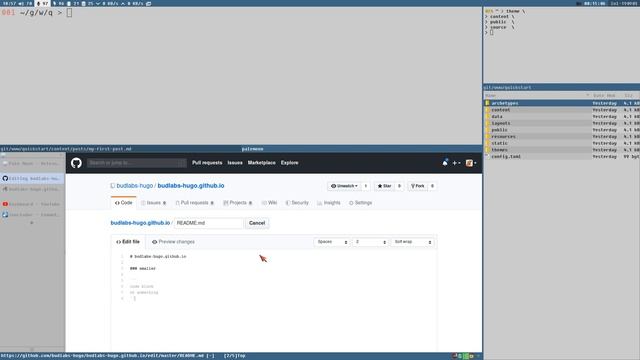Fork the repository
Screen dimensions: 640x360
pos(418,186)
